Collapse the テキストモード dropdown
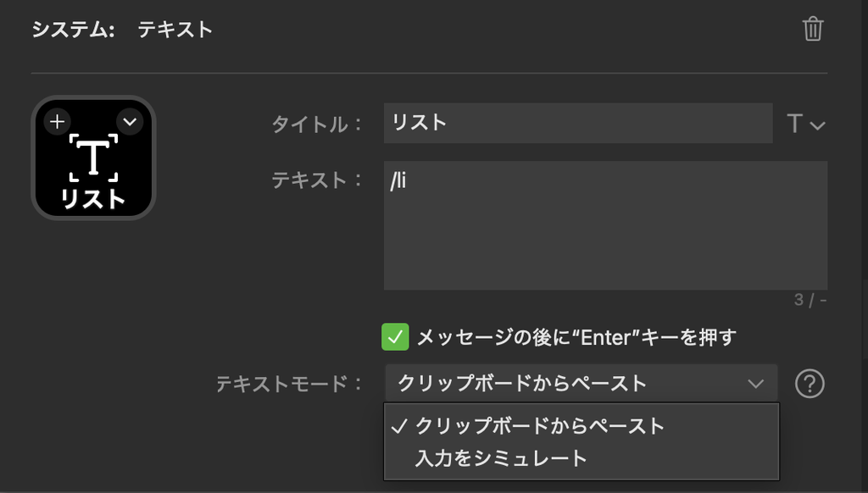 [581, 384]
